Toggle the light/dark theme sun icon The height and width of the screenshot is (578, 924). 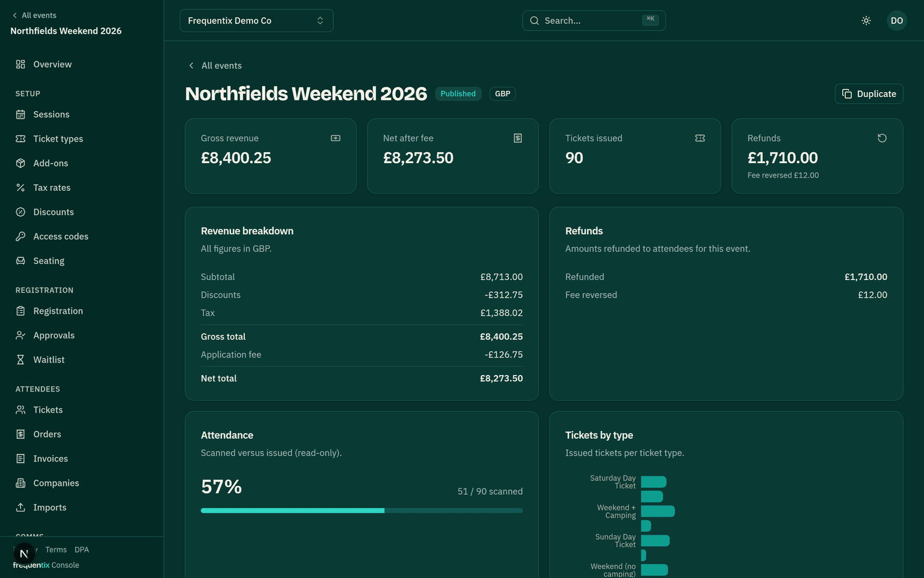[866, 20]
